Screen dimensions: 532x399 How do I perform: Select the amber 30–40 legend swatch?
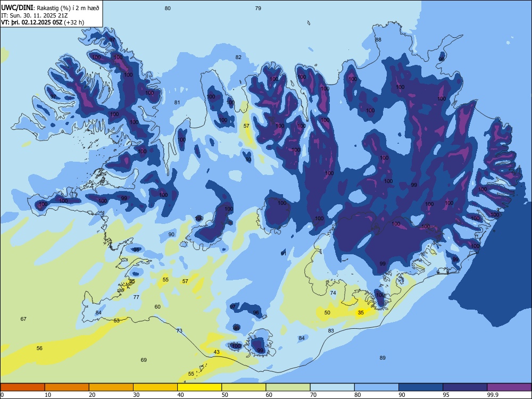click(155, 387)
